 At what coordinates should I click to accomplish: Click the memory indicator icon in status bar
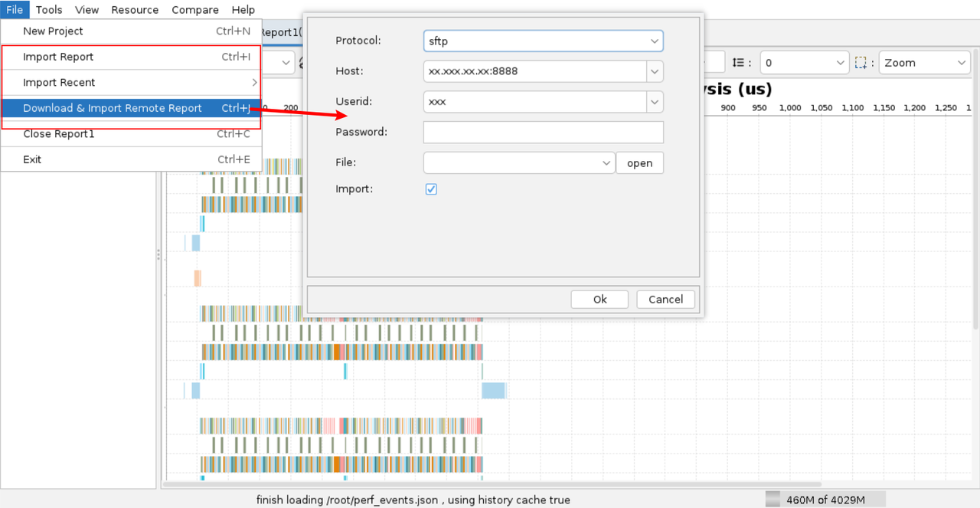(x=773, y=500)
